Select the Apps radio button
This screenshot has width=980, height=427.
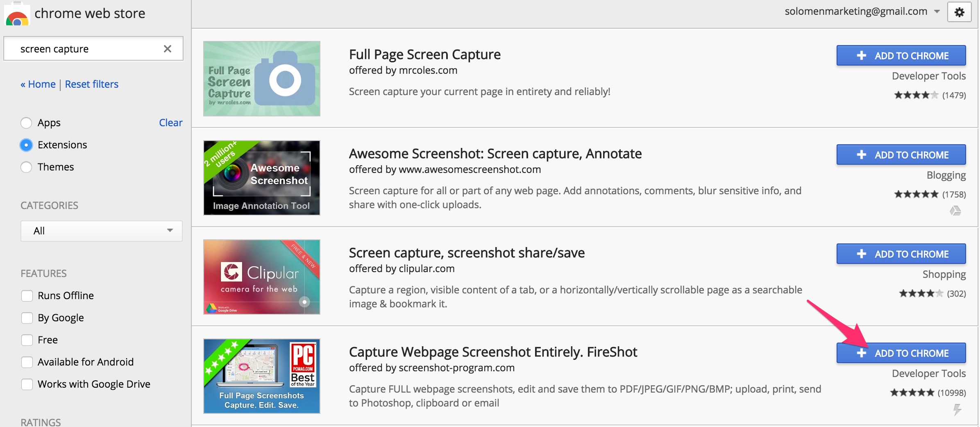[26, 123]
